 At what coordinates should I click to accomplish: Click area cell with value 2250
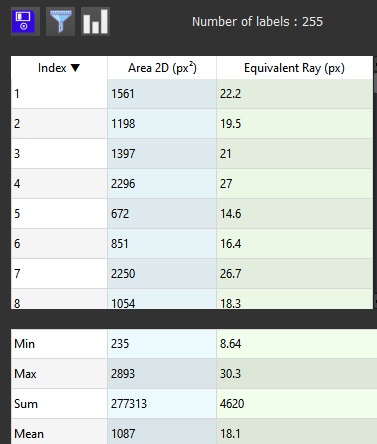click(162, 274)
